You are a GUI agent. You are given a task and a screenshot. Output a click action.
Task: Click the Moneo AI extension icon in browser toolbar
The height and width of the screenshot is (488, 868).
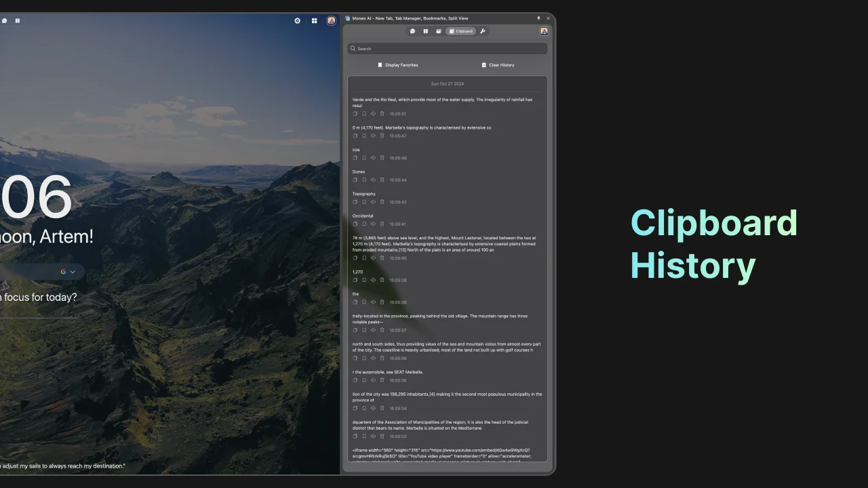(x=331, y=20)
